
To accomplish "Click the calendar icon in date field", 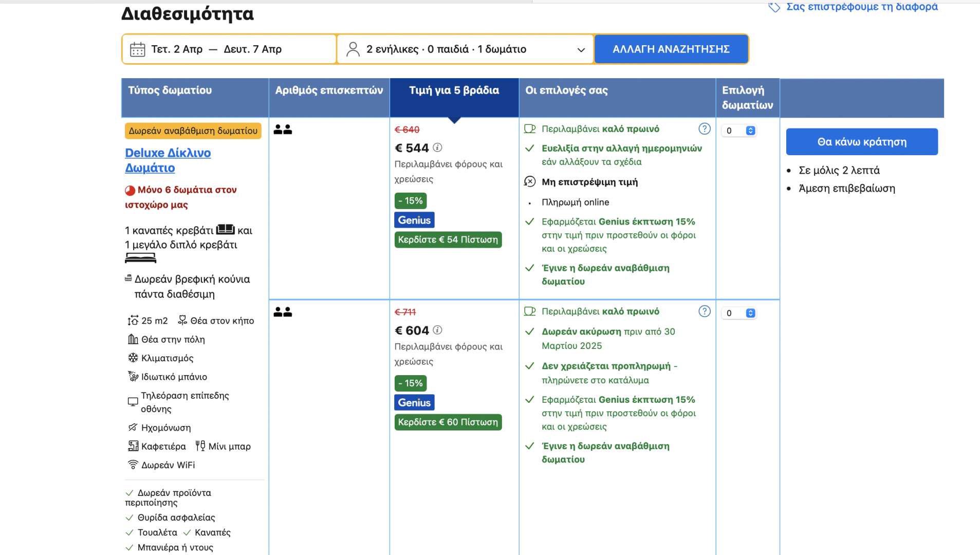I will [137, 49].
